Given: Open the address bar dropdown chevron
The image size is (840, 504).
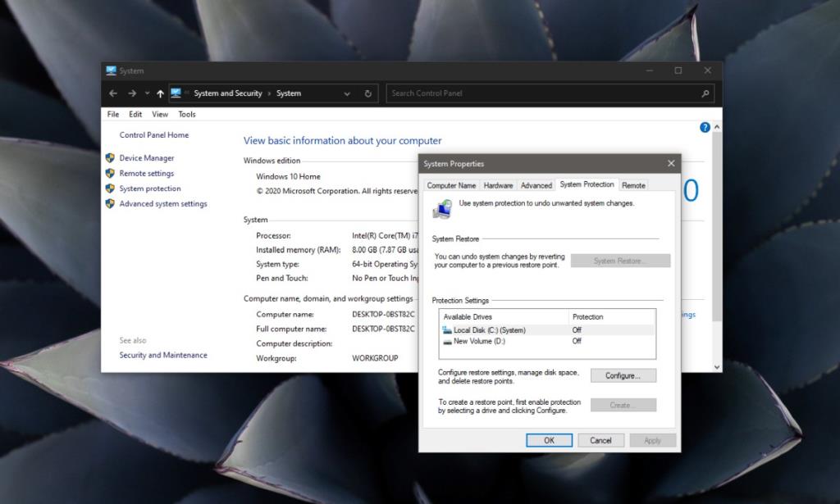Looking at the screenshot, I should (348, 93).
